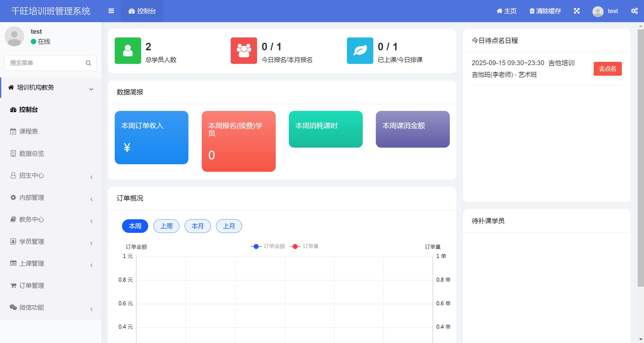This screenshot has height=343, width=644.
Task: Open 课程表 in sidebar
Action: [28, 132]
